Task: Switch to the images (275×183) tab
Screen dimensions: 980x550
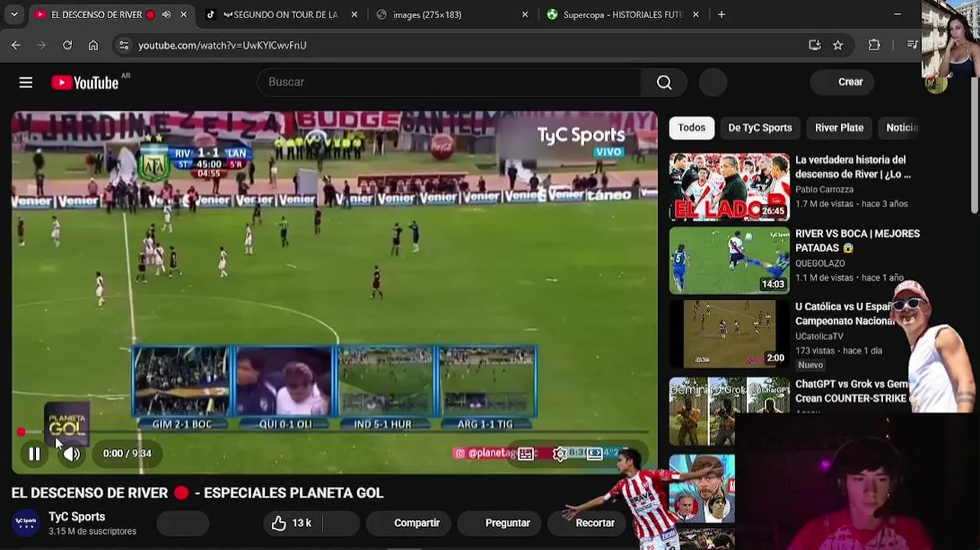Action: pyautogui.click(x=450, y=15)
